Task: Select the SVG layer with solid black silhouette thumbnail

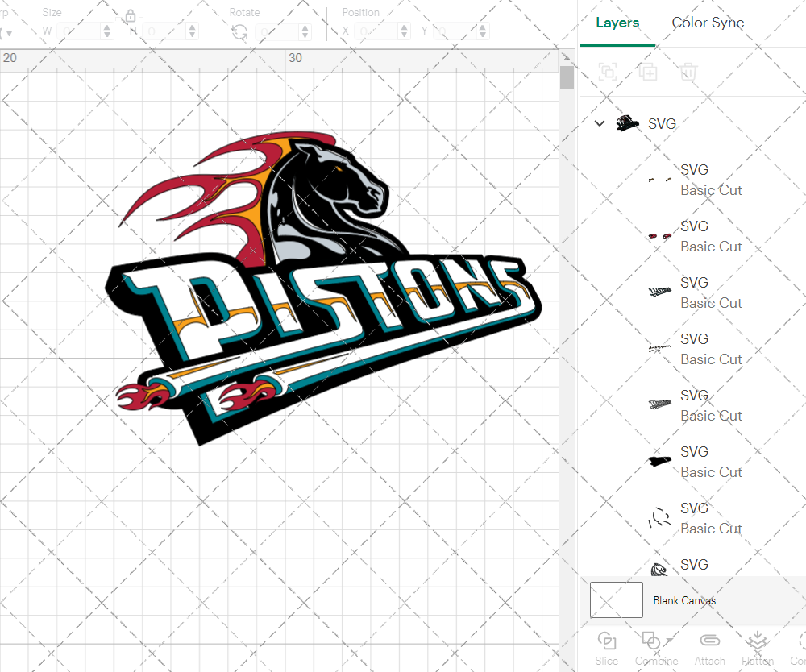Action: (x=659, y=462)
